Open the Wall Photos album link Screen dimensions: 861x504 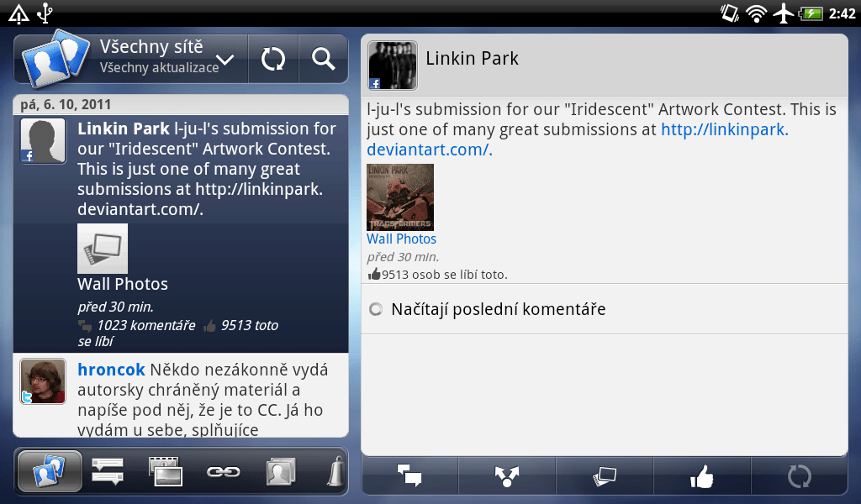[401, 239]
